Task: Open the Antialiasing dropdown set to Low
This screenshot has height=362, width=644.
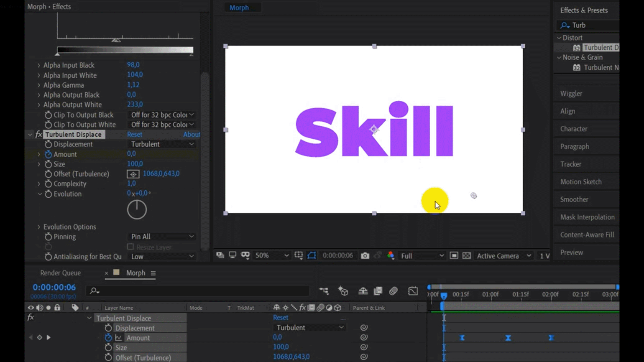Action: (162, 257)
